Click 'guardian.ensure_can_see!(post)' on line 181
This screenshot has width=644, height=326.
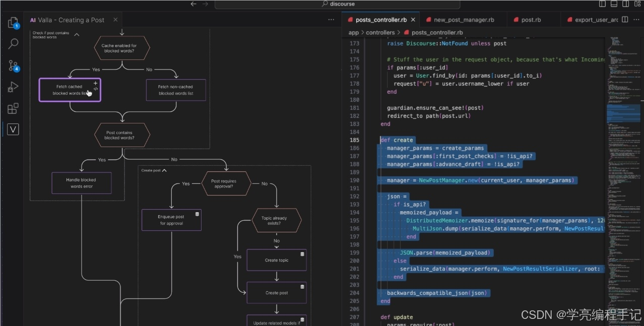pos(436,107)
